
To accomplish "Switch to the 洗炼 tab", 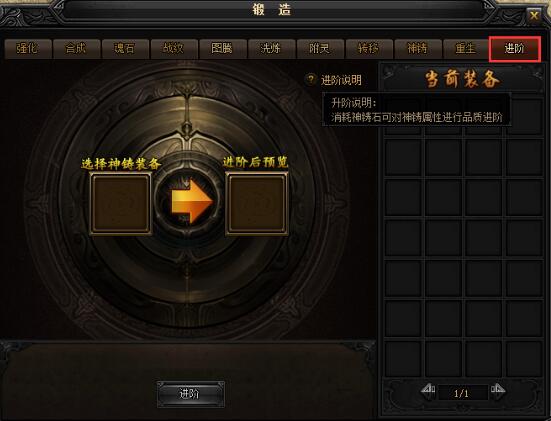I will [x=272, y=48].
